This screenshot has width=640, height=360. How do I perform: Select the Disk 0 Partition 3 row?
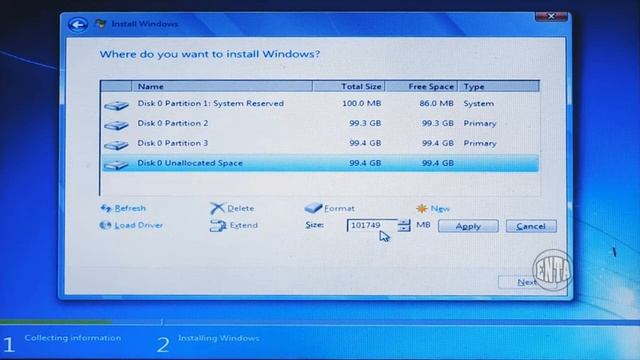click(x=320, y=143)
